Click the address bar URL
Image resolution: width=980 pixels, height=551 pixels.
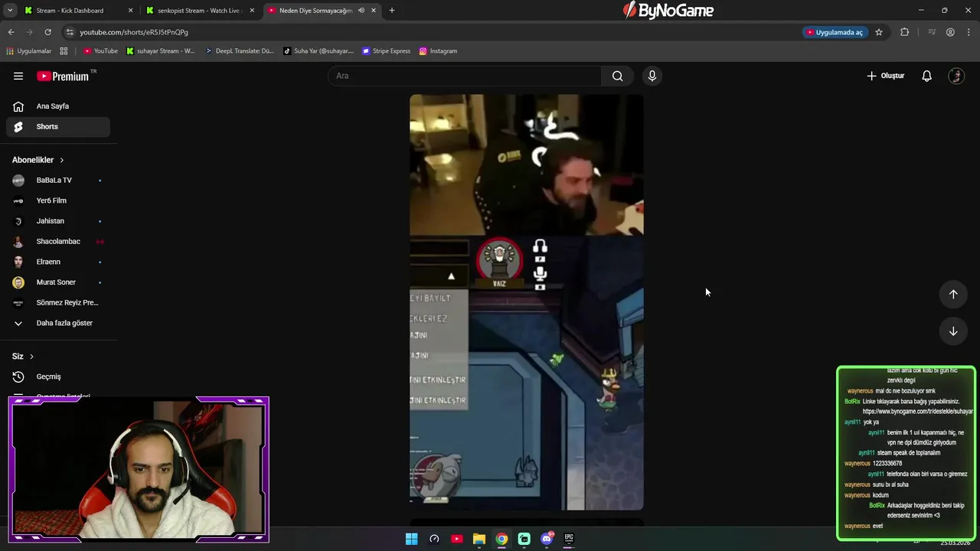pos(134,32)
